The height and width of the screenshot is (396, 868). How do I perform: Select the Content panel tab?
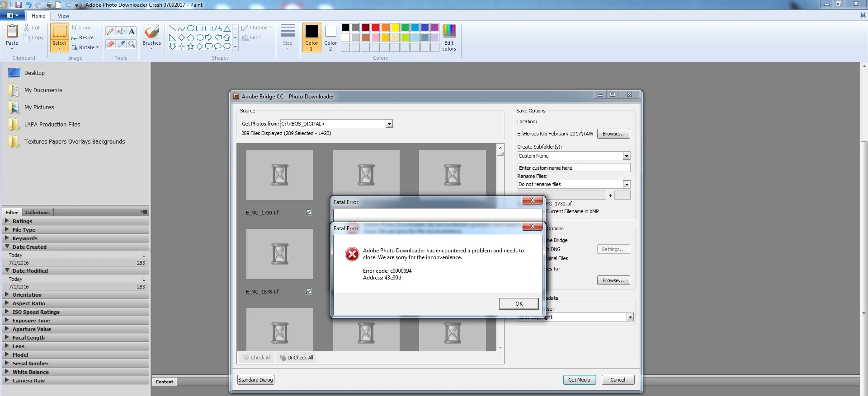[x=164, y=382]
